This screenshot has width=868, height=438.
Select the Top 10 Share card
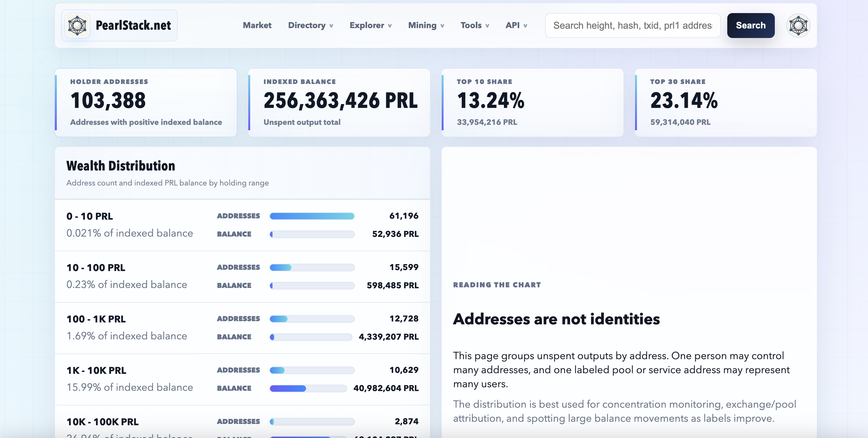point(532,102)
